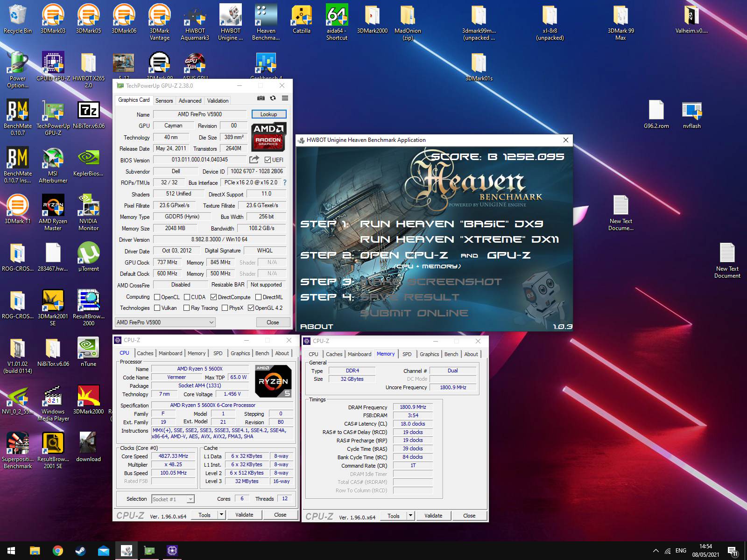Click the Close button in GPU-Z
747x560 pixels.
(x=273, y=322)
